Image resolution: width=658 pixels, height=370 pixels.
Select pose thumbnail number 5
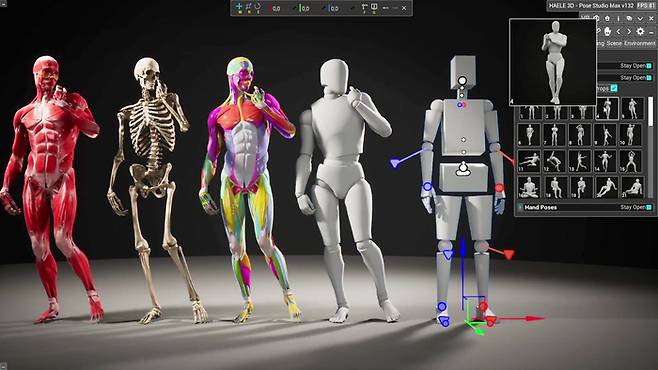click(632, 109)
